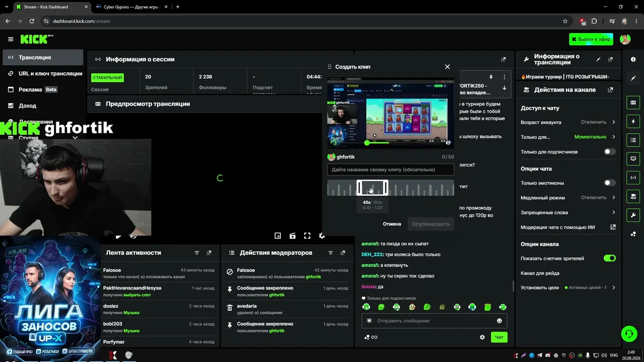Open info icon in right rail
The image size is (644, 362).
633,59
